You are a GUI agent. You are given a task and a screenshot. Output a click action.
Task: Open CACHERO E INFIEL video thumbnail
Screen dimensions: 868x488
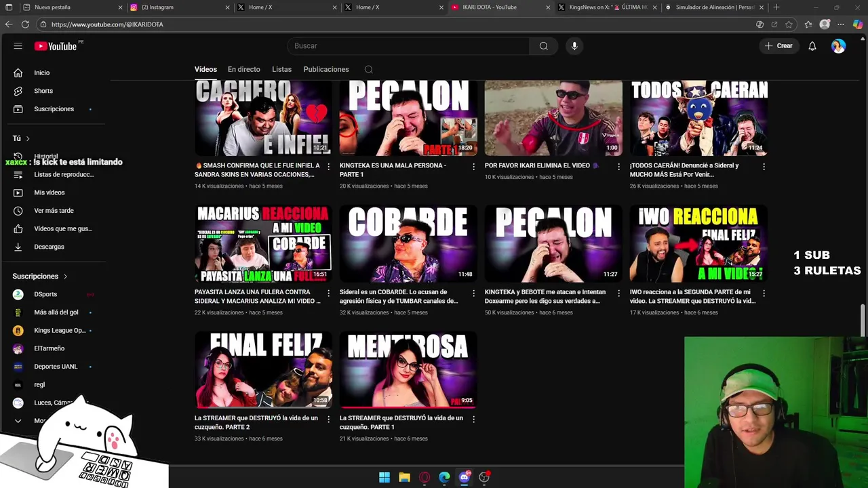coord(263,118)
